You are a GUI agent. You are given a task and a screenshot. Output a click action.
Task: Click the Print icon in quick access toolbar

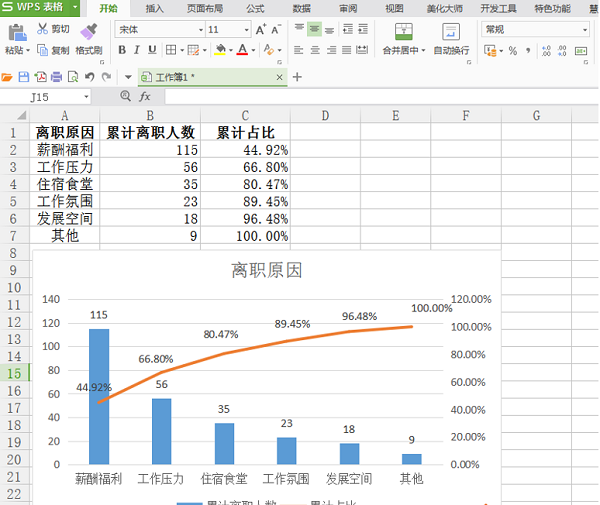(57, 76)
